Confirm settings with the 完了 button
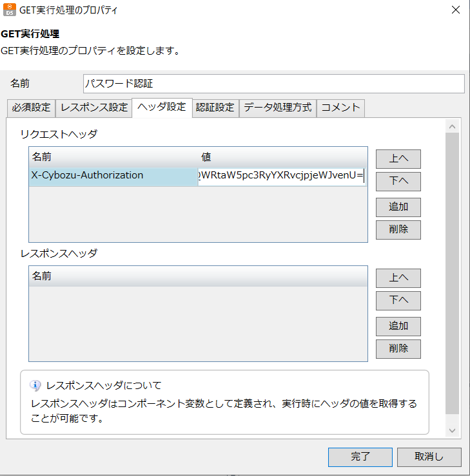Screen dimensions: 470x476 point(360,457)
